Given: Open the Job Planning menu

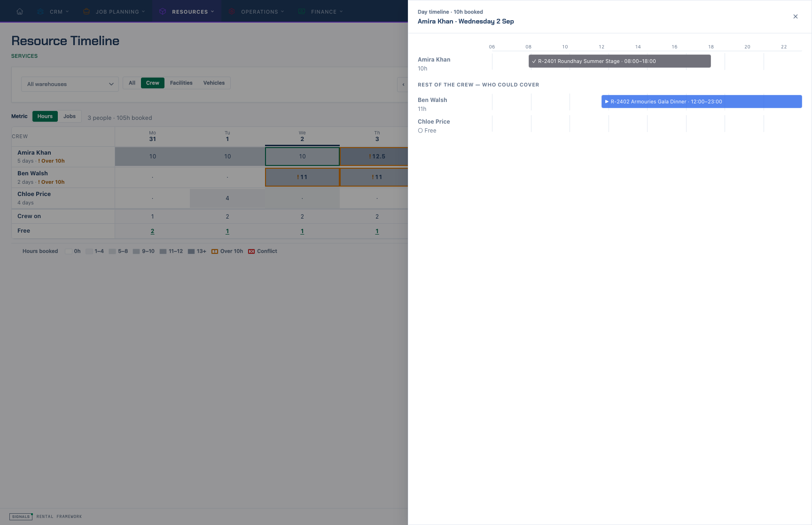Looking at the screenshot, I should (x=114, y=11).
